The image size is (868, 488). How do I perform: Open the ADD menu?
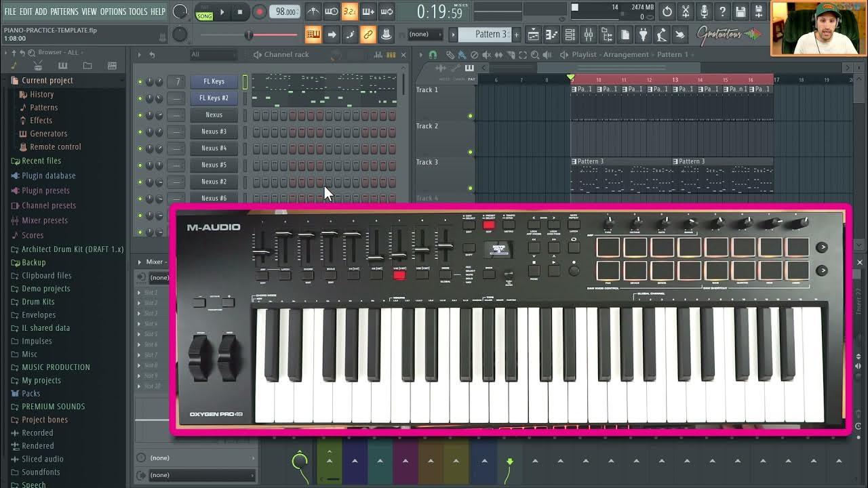[x=41, y=12]
